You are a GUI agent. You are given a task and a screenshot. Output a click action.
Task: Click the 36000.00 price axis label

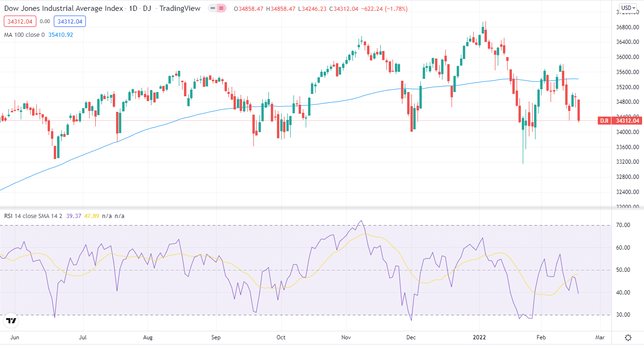coord(628,57)
